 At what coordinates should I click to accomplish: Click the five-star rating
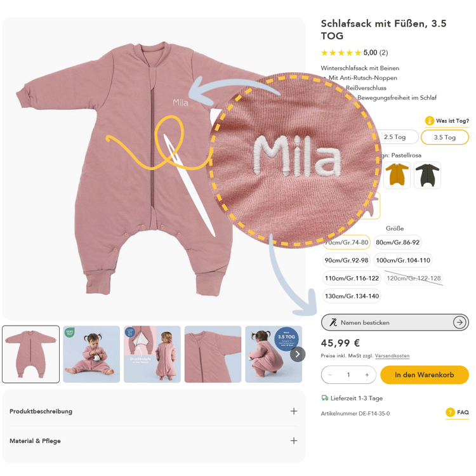click(341, 53)
